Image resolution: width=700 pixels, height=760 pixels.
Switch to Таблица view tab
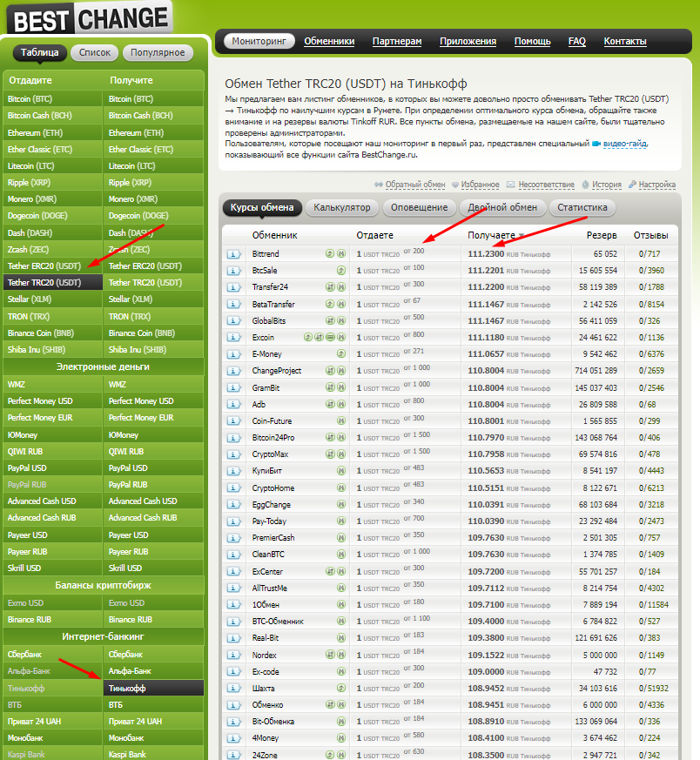point(39,52)
